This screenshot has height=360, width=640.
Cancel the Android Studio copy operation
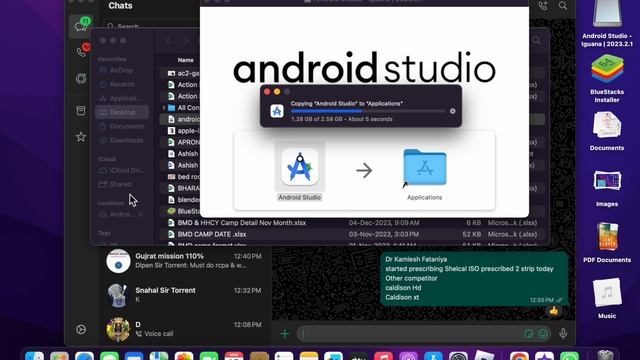coord(452,111)
